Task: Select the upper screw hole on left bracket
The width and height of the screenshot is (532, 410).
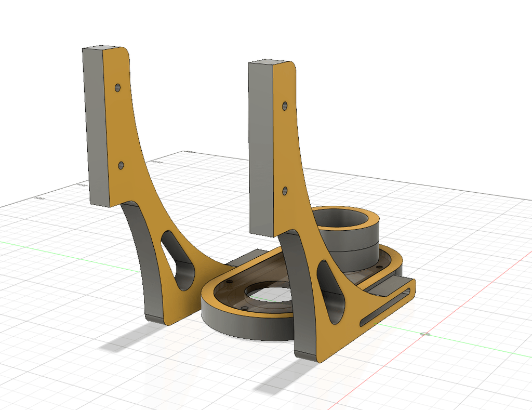Action: [x=118, y=88]
